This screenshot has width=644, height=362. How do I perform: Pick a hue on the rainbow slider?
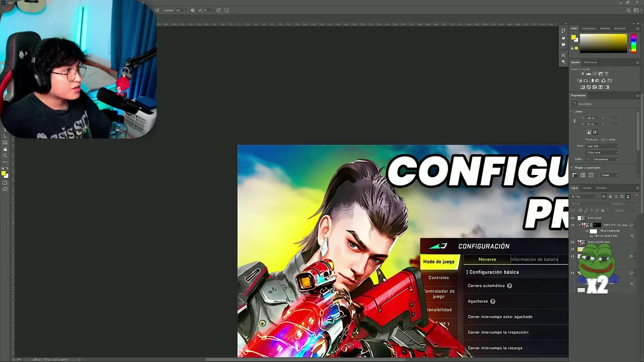point(633,43)
